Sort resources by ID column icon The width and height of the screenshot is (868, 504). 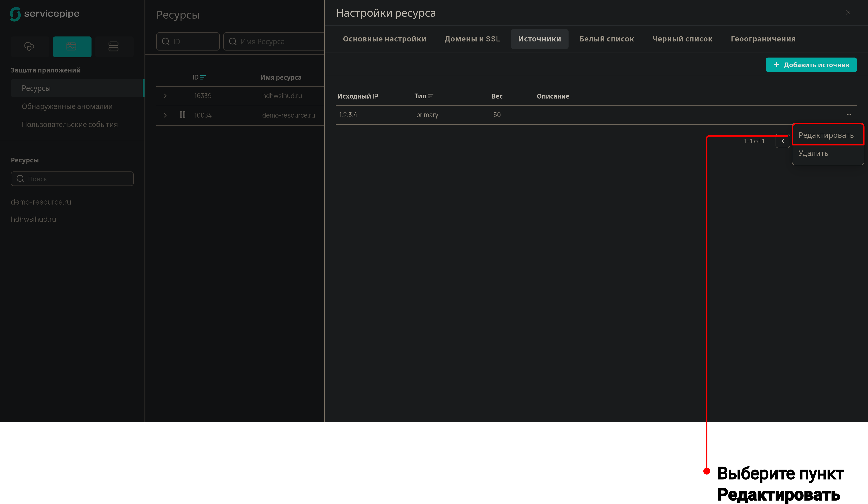pos(203,77)
